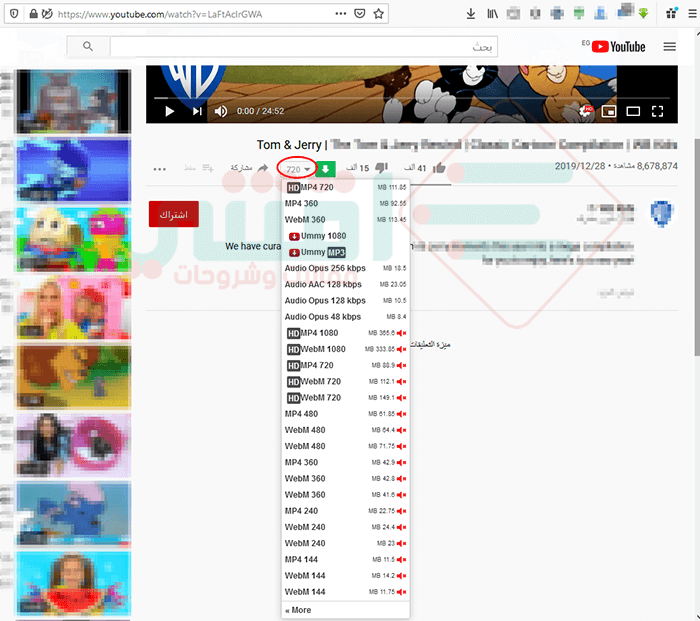700x621 pixels.
Task: Choose MP4 144 11.5 MB option
Action: (346, 559)
